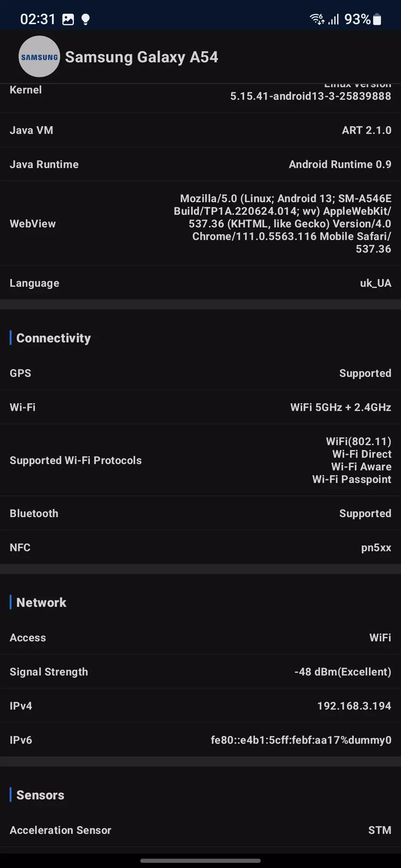401x868 pixels.
Task: Tap the image notification icon in status bar
Action: [x=68, y=19]
